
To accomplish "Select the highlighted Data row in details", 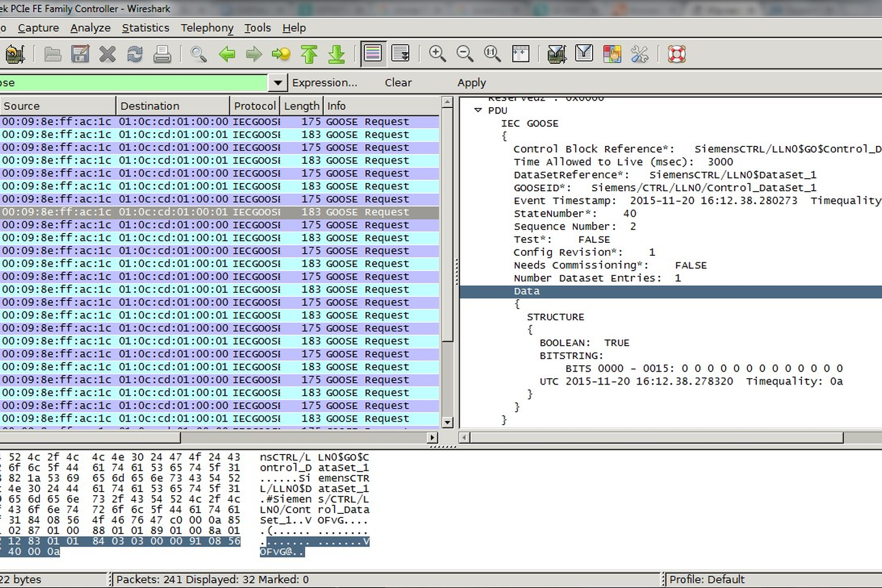I will [x=670, y=291].
